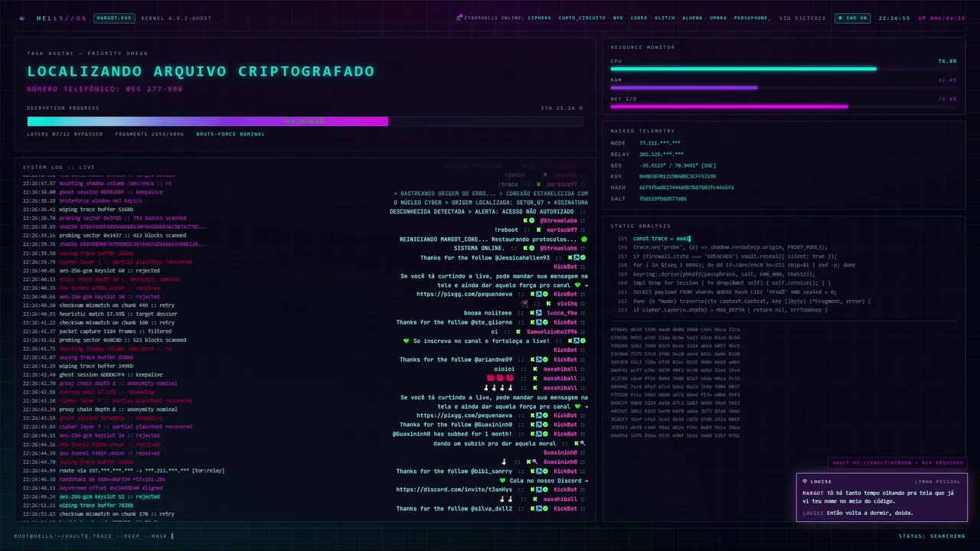980x551 pixels.
Task: Open the VAULT MS://VAULT/HIDDEN 029 arquivos button
Action: (898, 462)
